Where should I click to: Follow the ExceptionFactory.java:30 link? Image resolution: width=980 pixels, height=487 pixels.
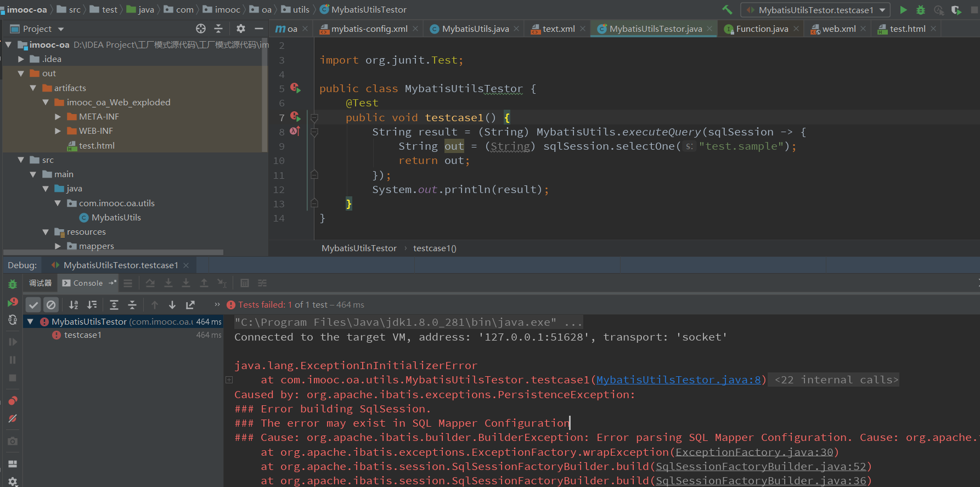point(754,452)
